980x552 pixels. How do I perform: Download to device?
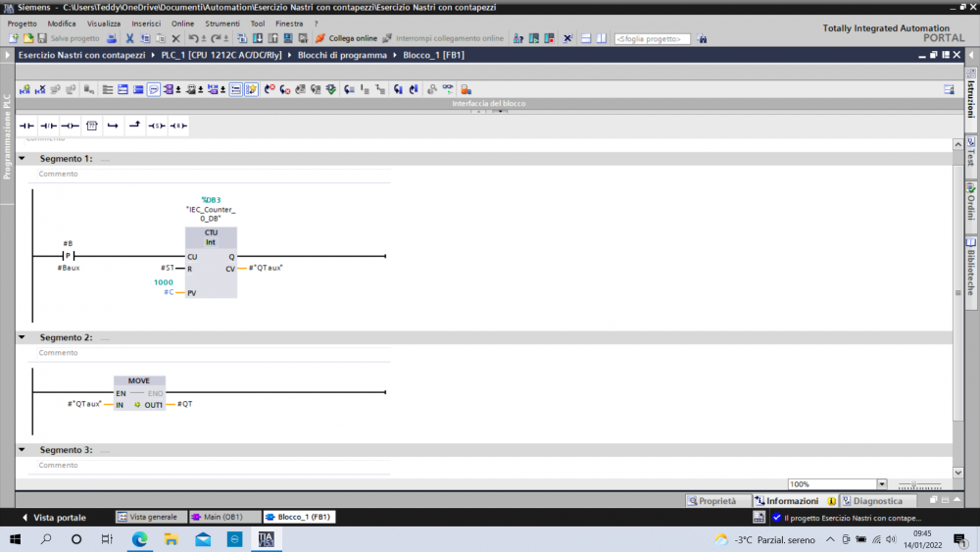coord(258,38)
